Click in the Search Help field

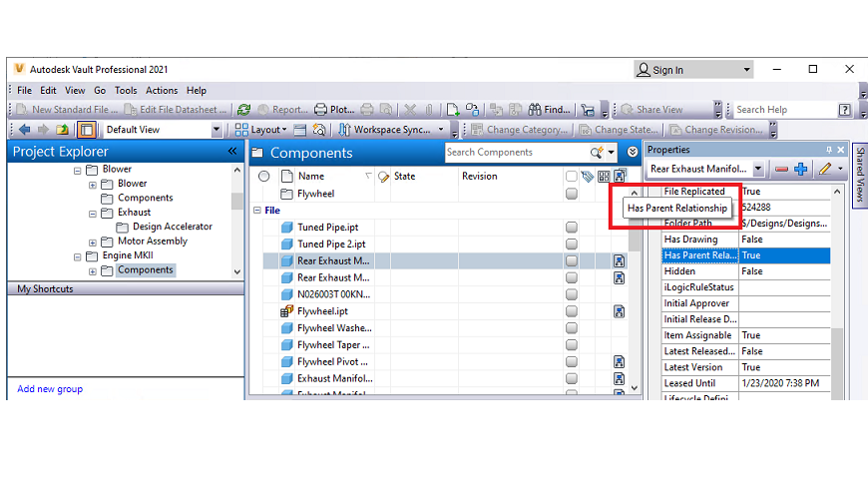(x=783, y=110)
